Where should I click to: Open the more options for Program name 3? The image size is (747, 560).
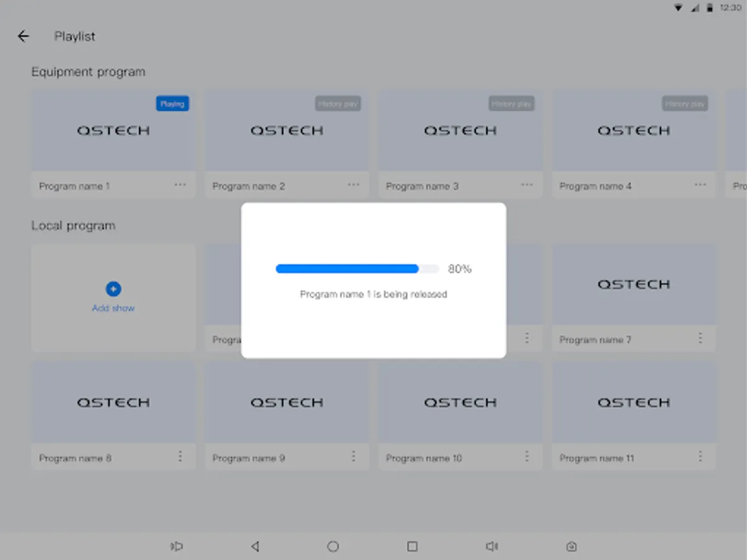[527, 185]
